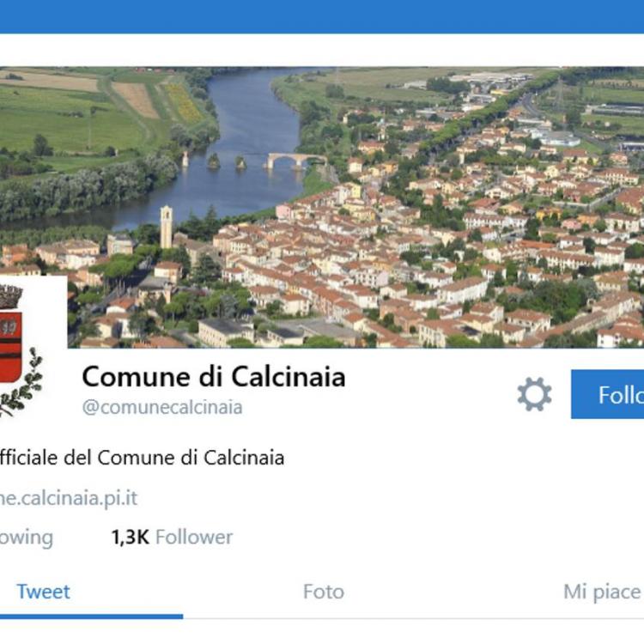Screen dimensions: 644x644
Task: Click the crown atop the coat of arms
Action: point(10,296)
